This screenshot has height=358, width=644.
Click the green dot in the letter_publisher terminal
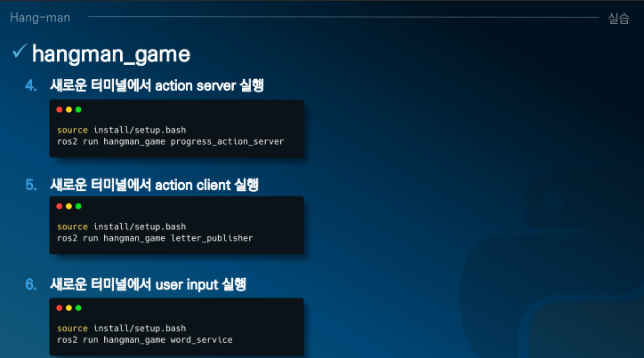coord(78,206)
